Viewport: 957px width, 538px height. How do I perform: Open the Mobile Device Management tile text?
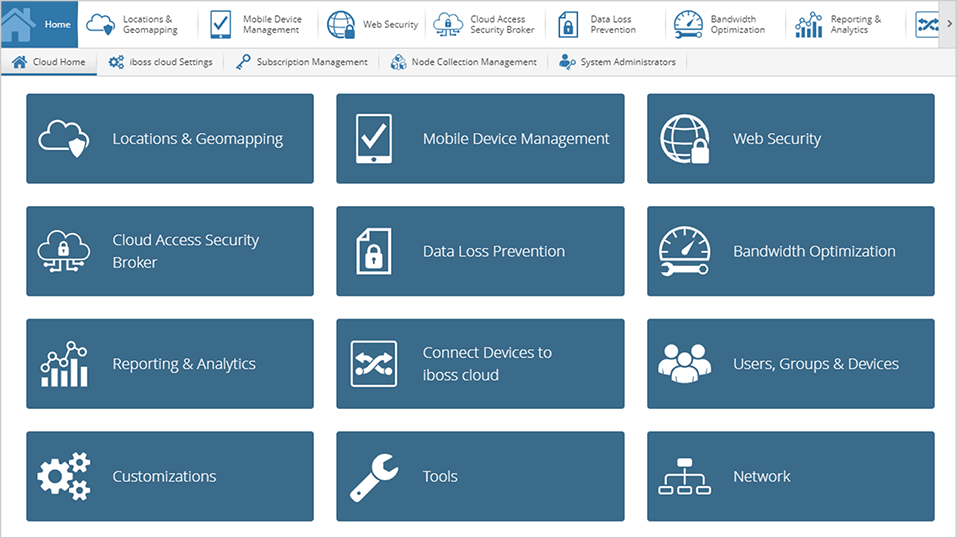click(x=516, y=139)
